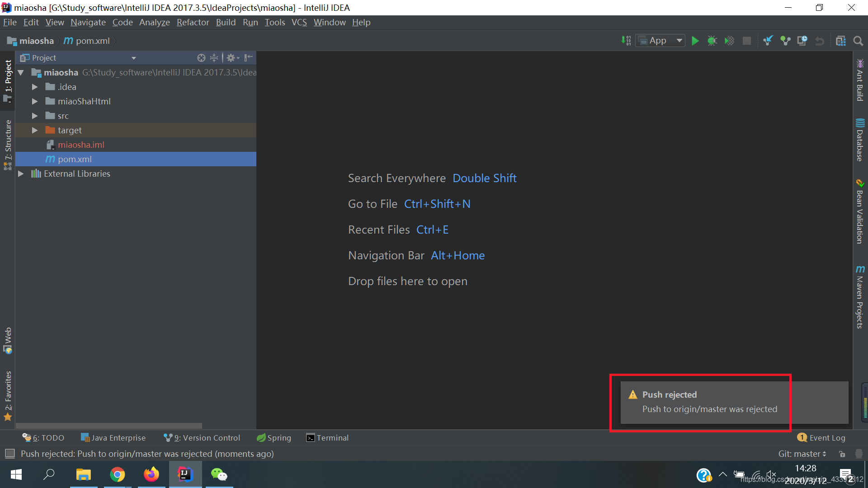This screenshot has height=488, width=868.
Task: Click the gray Stop button in toolbar
Action: pos(747,41)
